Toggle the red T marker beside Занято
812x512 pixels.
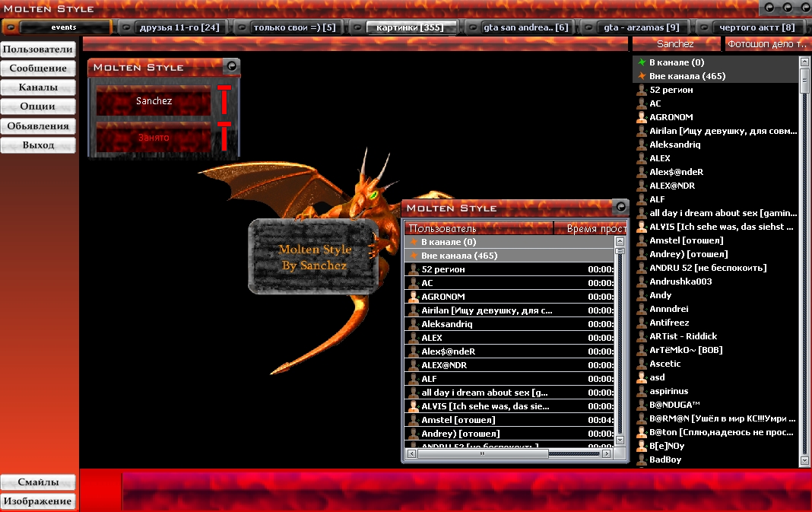pos(224,135)
